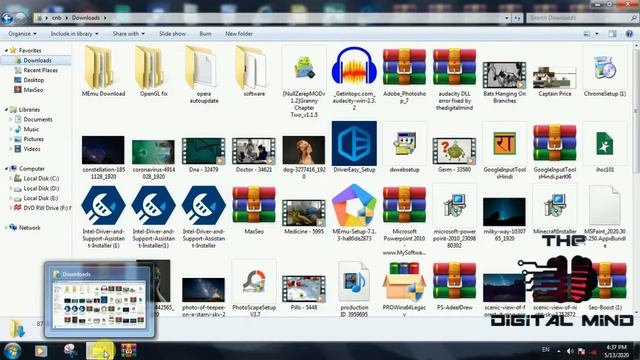Screen dimensions: 640x360
Task: Click the Downloads window preview thumbnail
Action: pos(100,304)
